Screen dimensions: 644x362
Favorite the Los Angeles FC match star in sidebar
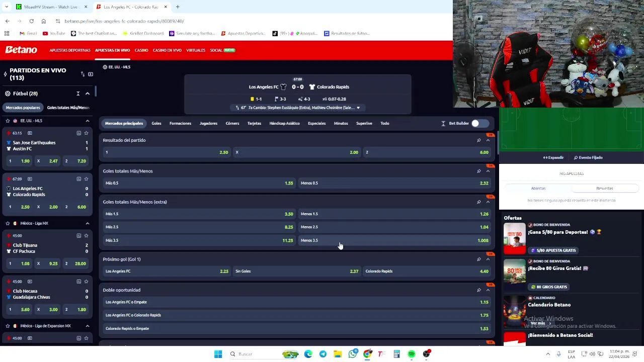pos(86,179)
